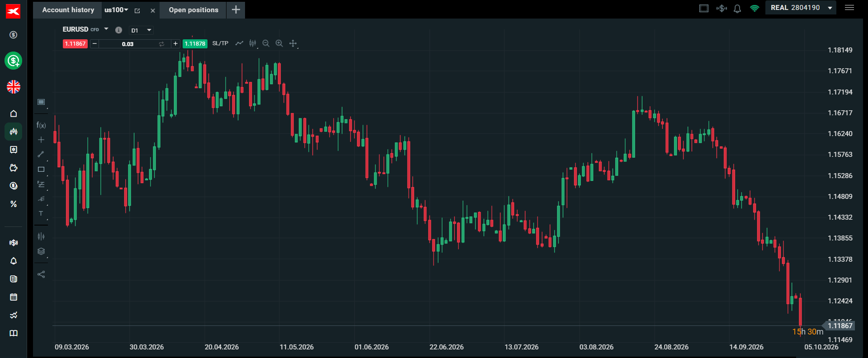The width and height of the screenshot is (868, 358).
Task: Switch to the Open positions tab
Action: [193, 10]
